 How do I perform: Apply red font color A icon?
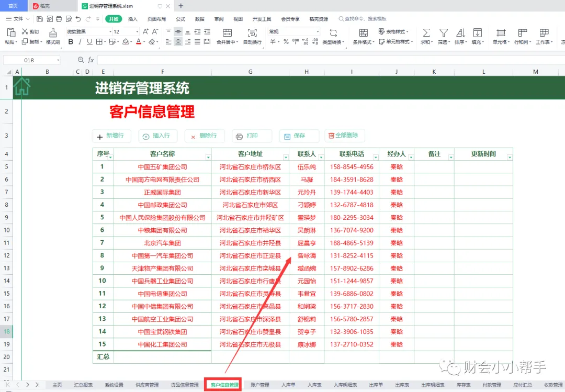(x=139, y=42)
